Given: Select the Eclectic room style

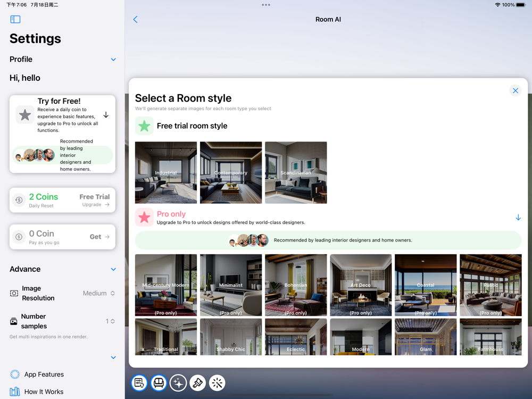Looking at the screenshot, I should (296, 337).
